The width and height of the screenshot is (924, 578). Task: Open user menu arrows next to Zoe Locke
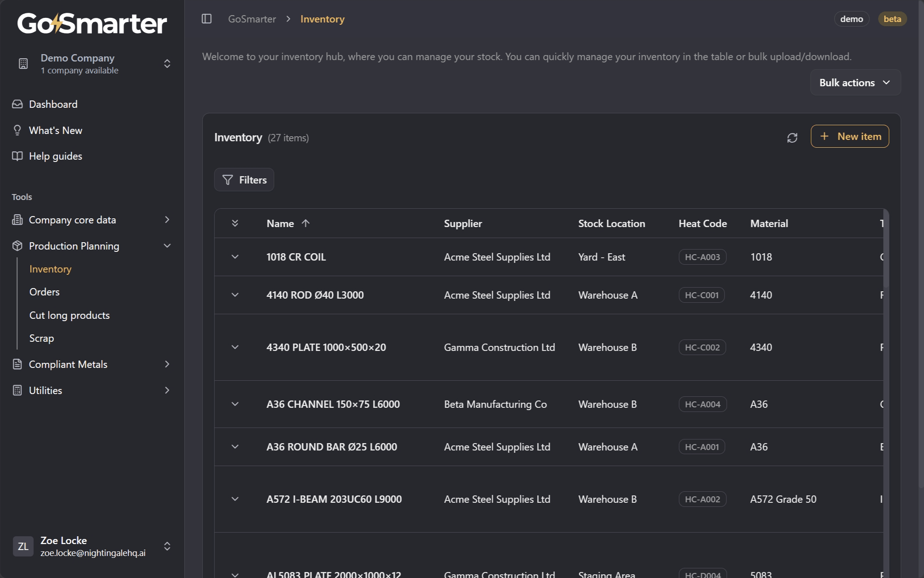point(167,546)
